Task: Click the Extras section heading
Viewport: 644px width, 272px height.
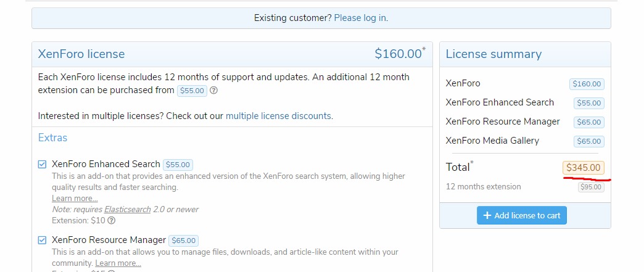Action: coord(53,138)
